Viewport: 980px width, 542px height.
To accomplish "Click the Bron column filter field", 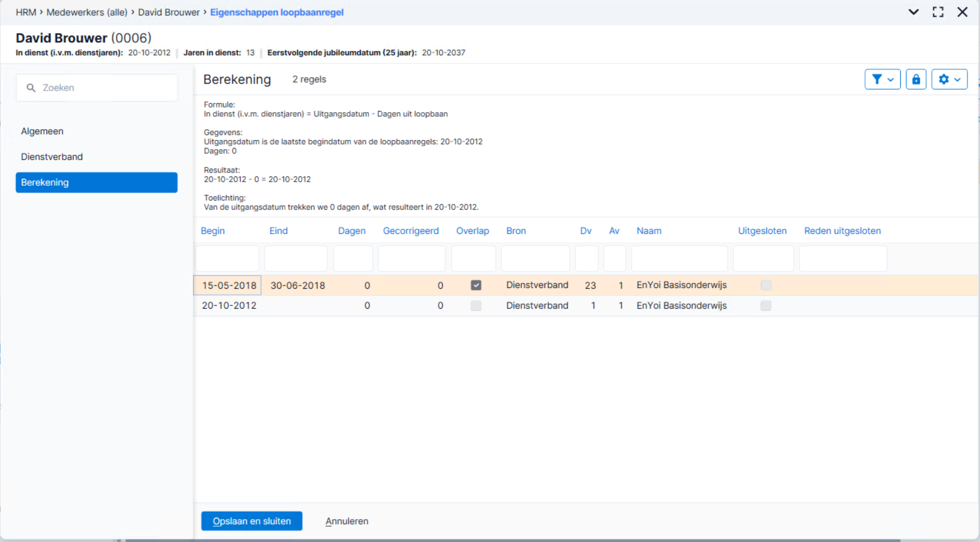I will (535, 258).
